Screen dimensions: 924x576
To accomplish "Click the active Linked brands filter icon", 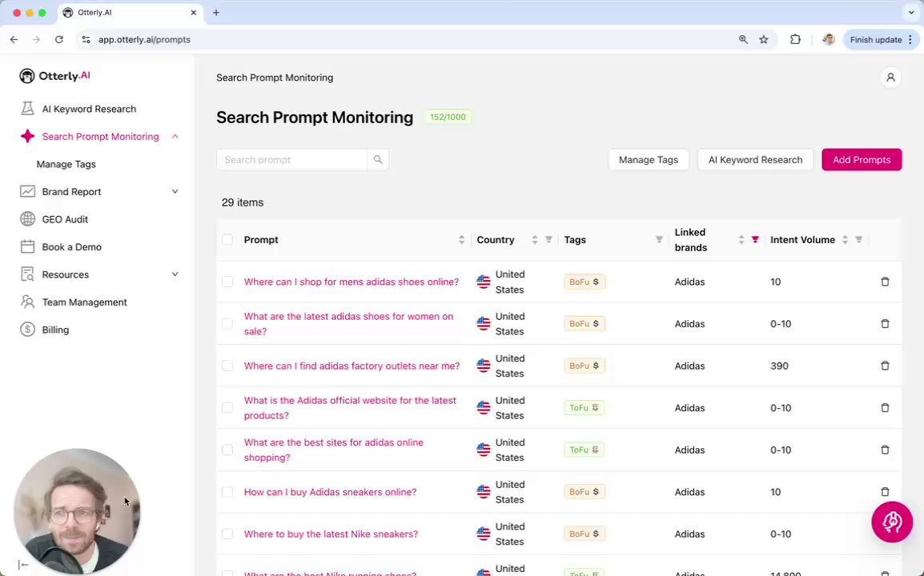I will coord(754,240).
